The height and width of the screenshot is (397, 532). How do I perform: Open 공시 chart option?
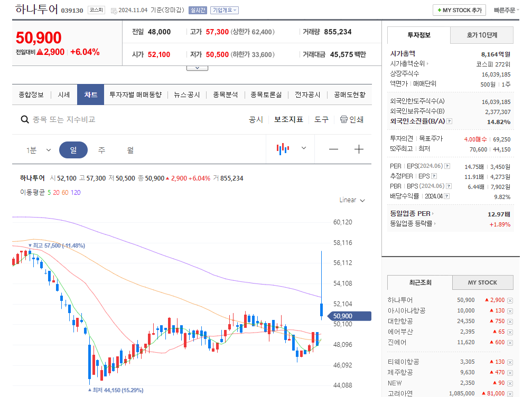click(x=256, y=119)
